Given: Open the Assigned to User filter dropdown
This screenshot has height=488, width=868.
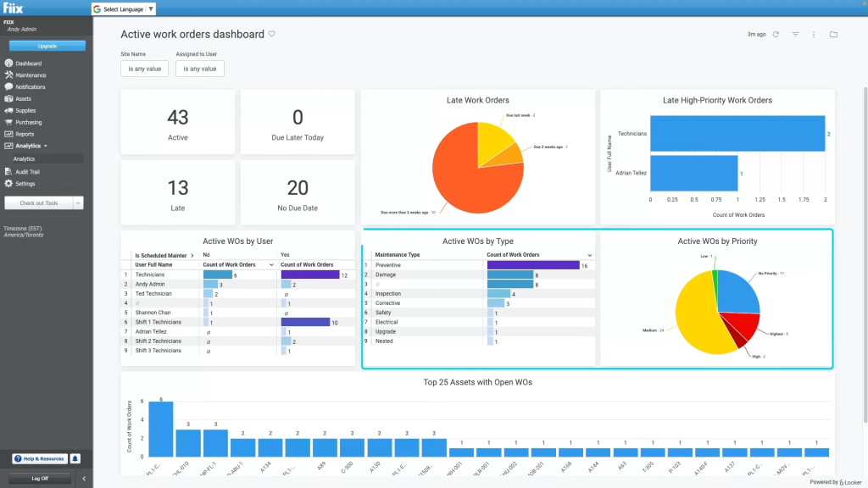Looking at the screenshot, I should [199, 69].
